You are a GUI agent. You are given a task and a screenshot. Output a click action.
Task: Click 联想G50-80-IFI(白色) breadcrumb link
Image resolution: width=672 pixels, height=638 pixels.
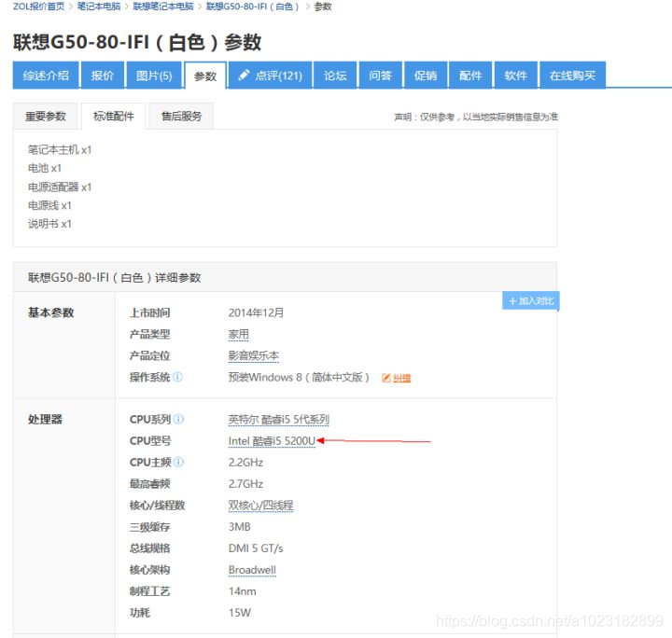252,7
